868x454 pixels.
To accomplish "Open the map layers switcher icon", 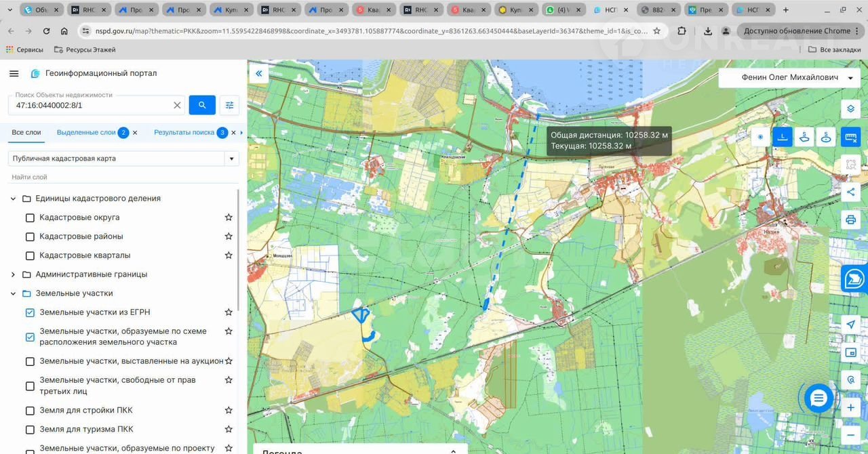I will tap(850, 108).
